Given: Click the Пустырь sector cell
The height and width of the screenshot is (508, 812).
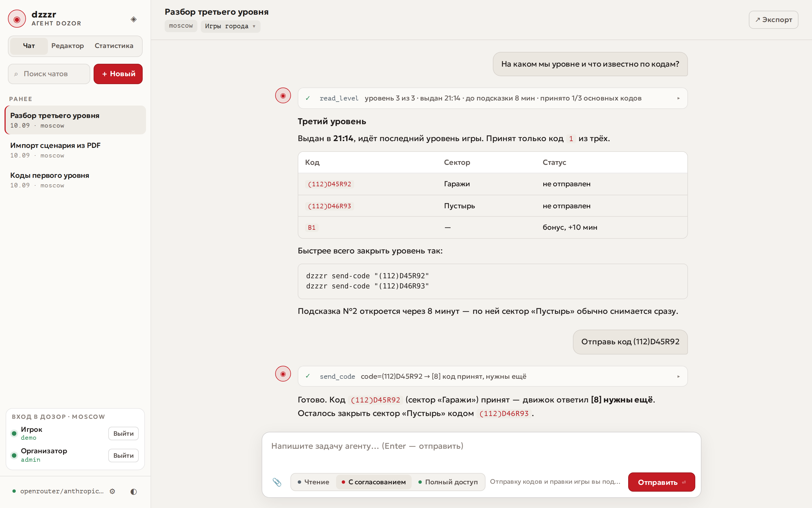Looking at the screenshot, I should pos(459,206).
